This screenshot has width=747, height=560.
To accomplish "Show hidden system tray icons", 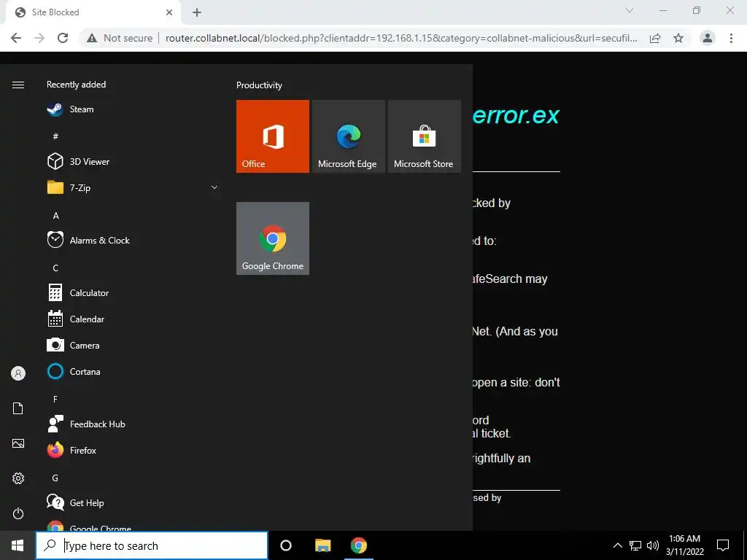I will (x=617, y=545).
